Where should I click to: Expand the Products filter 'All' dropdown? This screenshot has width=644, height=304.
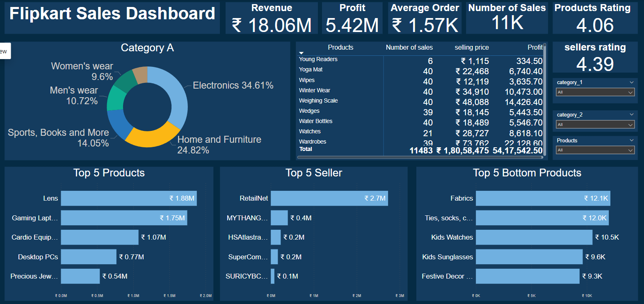pyautogui.click(x=595, y=150)
